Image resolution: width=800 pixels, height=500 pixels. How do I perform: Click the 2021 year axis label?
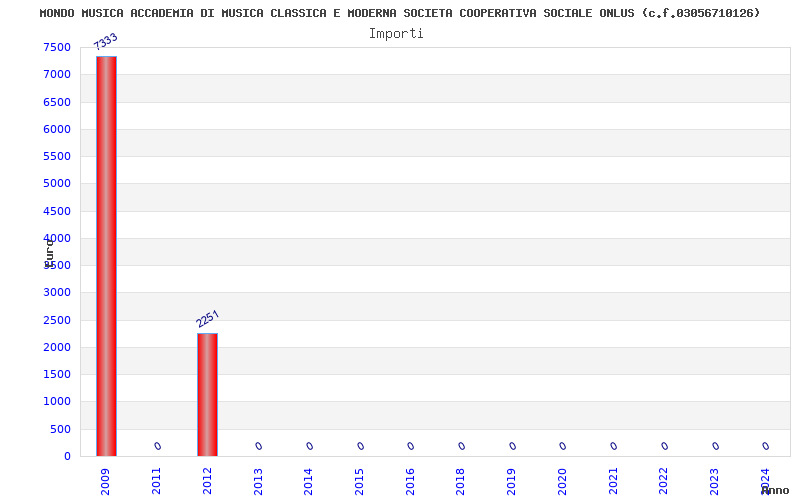pyautogui.click(x=613, y=482)
